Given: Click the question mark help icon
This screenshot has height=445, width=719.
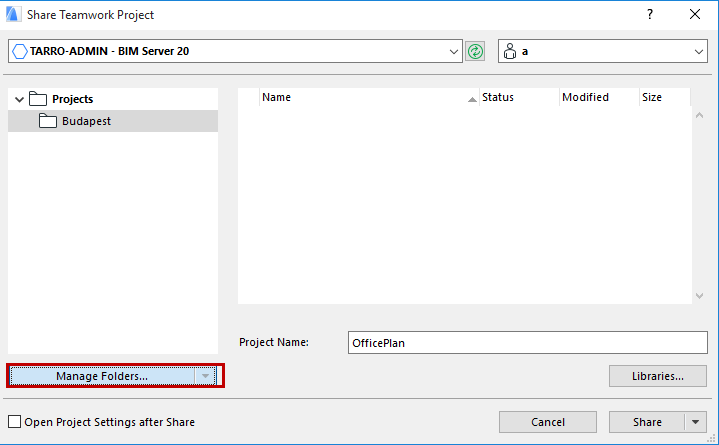Looking at the screenshot, I should click(650, 15).
